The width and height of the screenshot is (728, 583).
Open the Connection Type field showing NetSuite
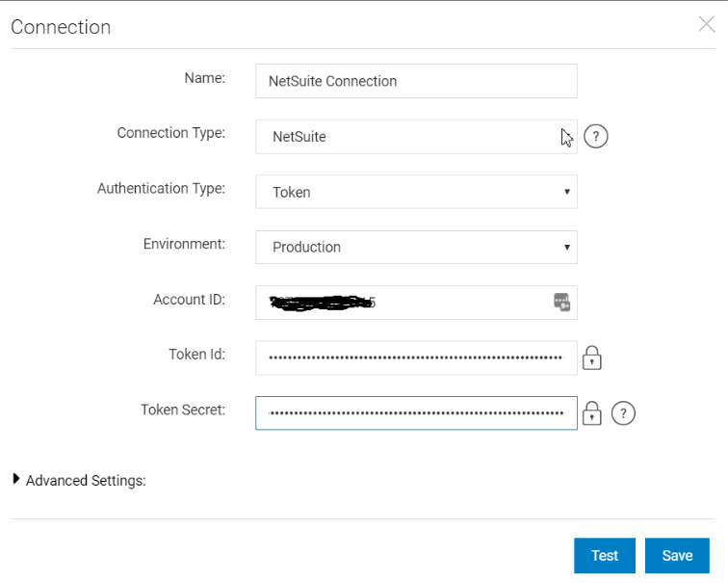click(416, 137)
